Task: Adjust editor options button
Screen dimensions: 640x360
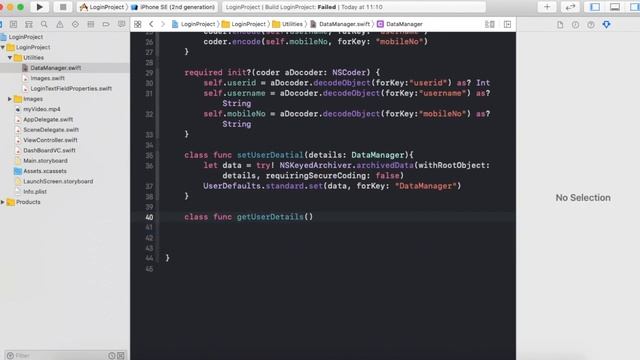Action: click(490, 24)
